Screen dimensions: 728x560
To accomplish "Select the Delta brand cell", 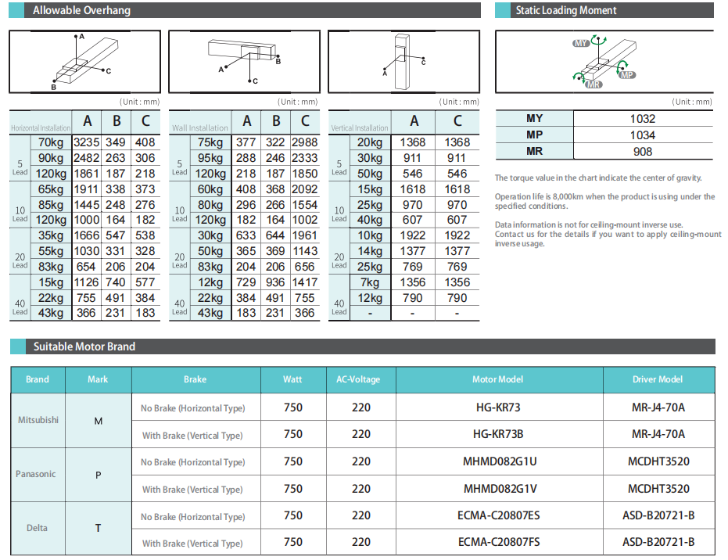I will 38,528.
